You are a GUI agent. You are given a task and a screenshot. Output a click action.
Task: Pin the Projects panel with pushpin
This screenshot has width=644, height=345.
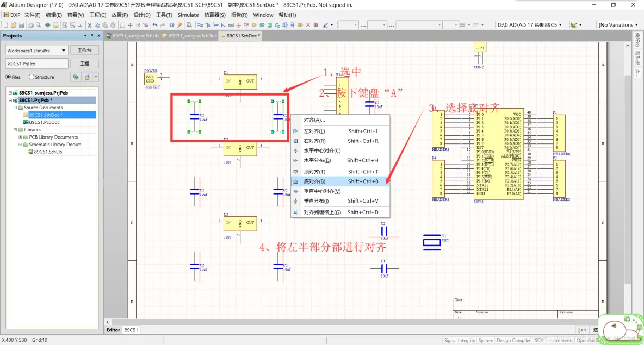coord(92,36)
